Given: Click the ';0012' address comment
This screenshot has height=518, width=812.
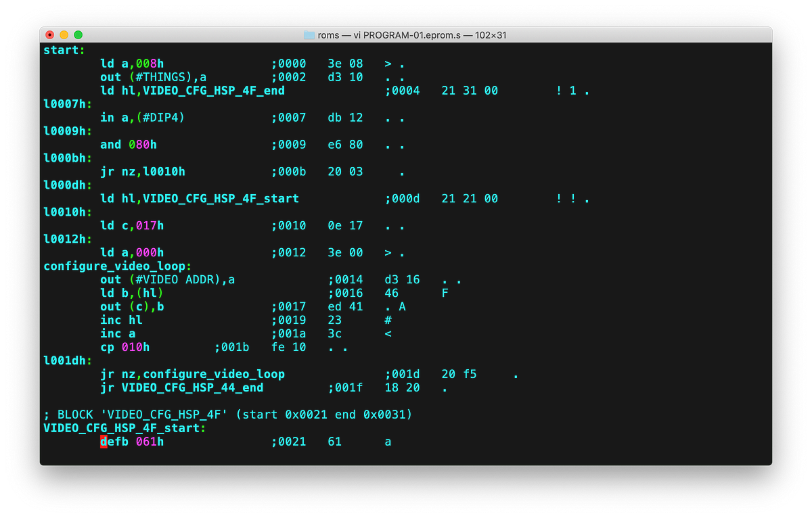Looking at the screenshot, I should click(289, 253).
